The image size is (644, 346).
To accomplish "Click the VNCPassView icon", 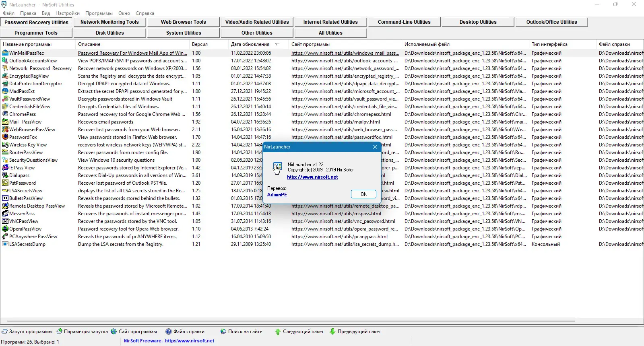I will pyautogui.click(x=5, y=221).
